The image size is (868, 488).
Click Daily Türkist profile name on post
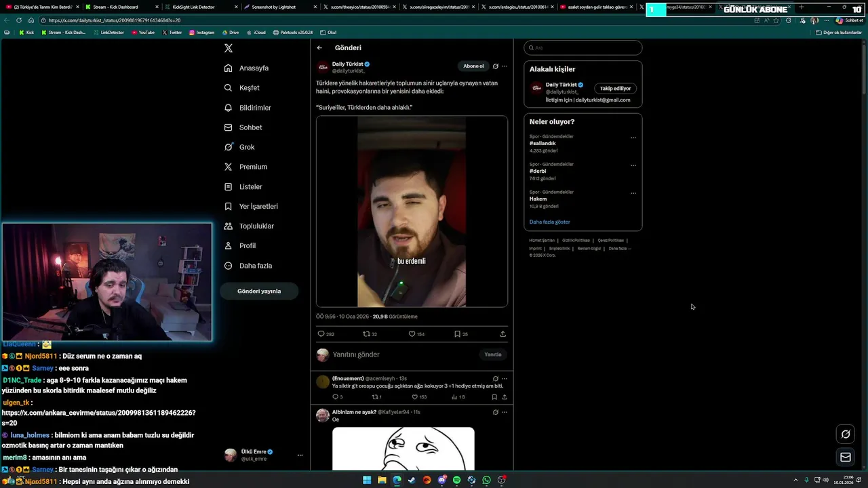[x=347, y=64]
